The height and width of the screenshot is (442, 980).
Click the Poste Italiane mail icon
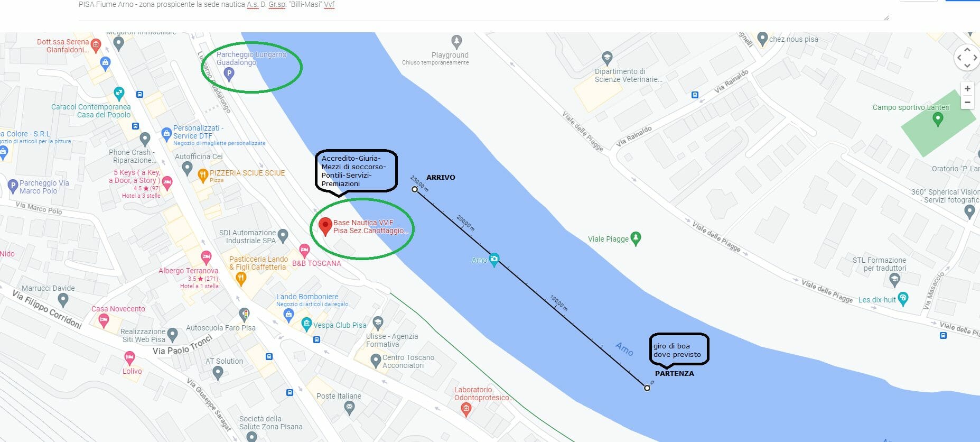[x=349, y=407]
